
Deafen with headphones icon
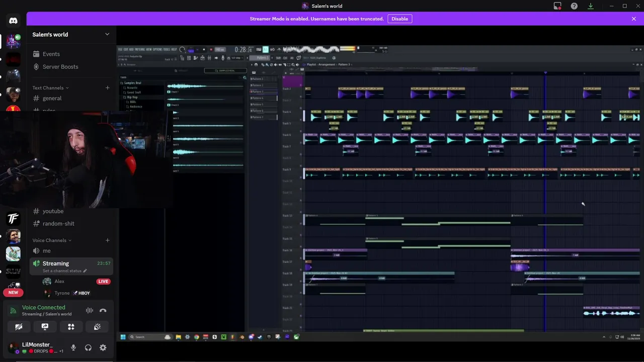pyautogui.click(x=88, y=347)
